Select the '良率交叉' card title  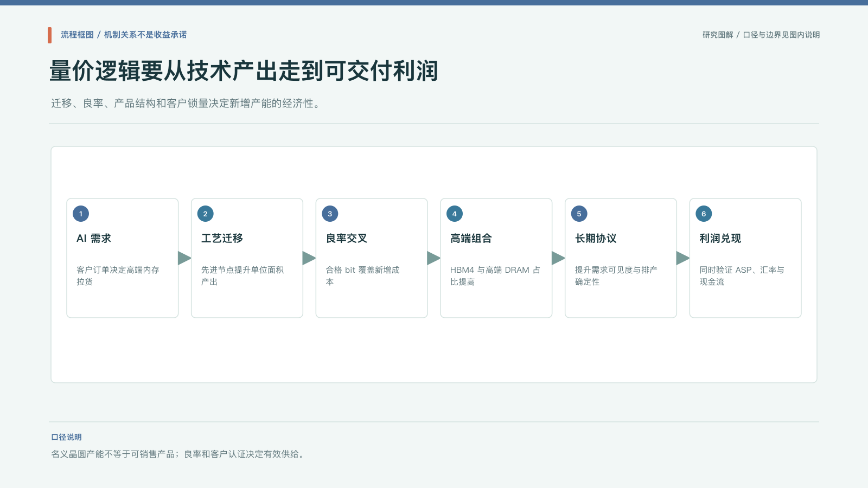click(347, 238)
